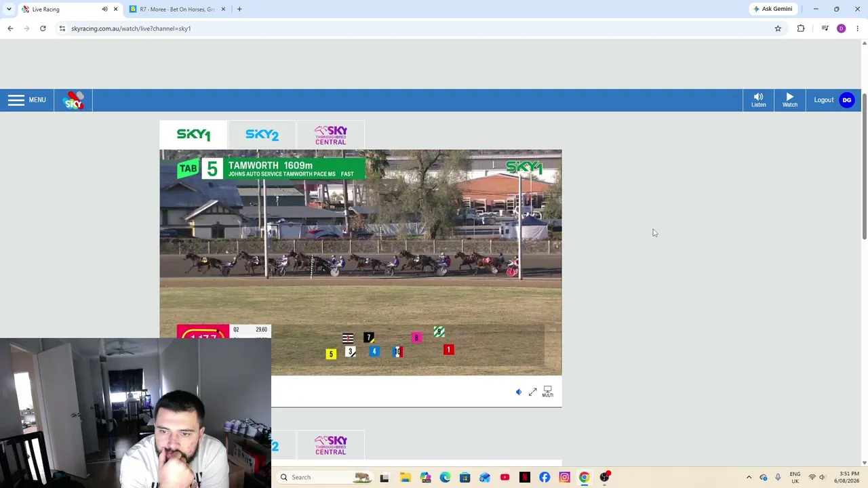Bookmark this page with the star
Screen dimensions: 868x488
[778, 28]
